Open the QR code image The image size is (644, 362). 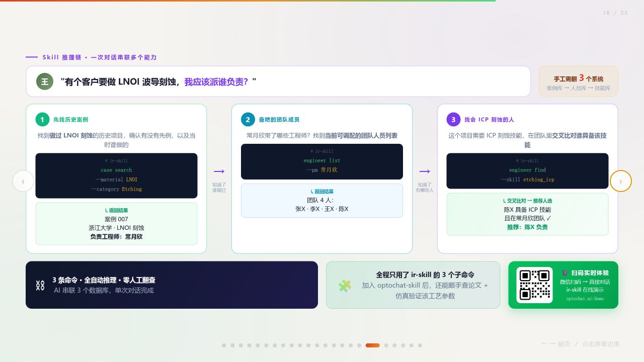534,285
